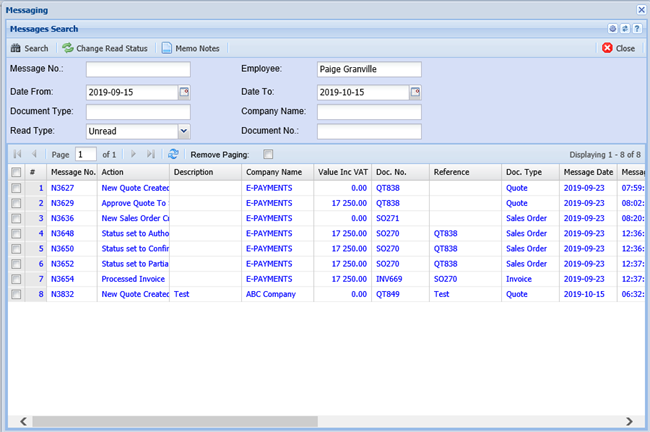Refresh the messages grid

(x=173, y=154)
